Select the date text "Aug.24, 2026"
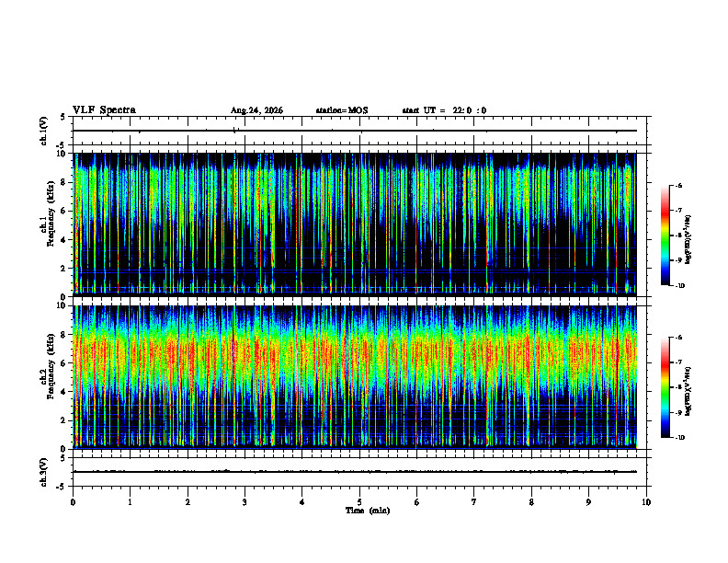Screen dimensions: 728x563 tap(256, 110)
